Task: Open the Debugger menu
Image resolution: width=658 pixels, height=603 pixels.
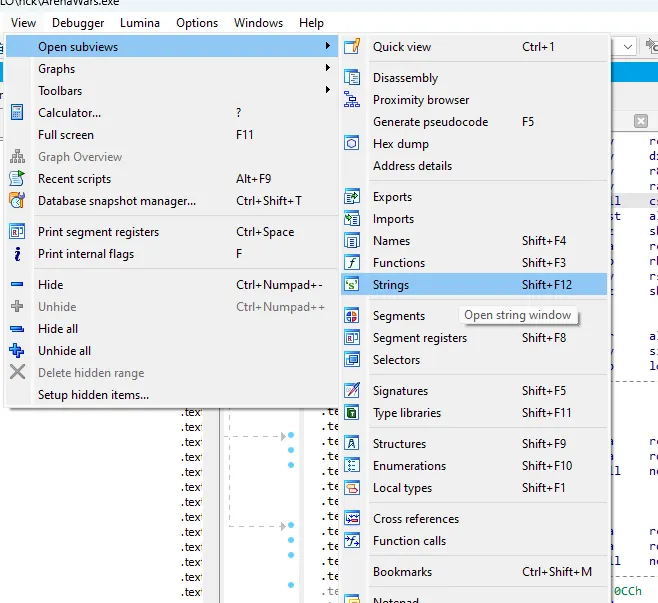Action: (77, 23)
